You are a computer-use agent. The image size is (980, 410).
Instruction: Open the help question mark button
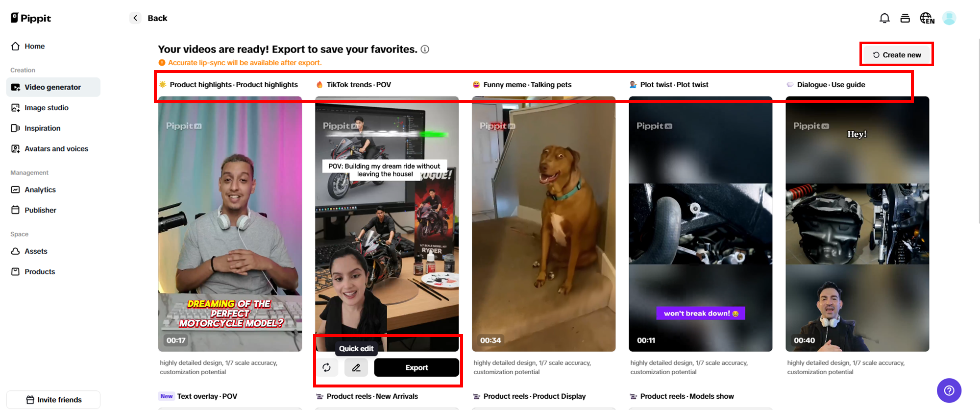949,390
